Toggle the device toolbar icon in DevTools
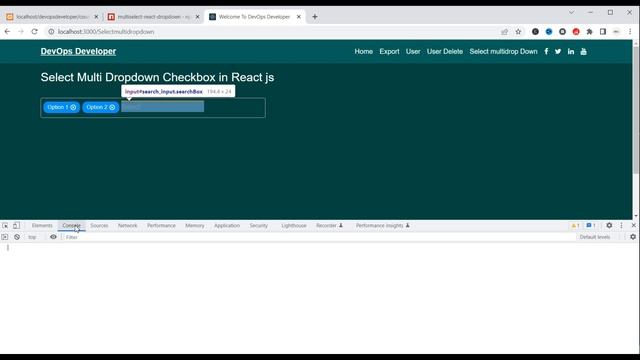Image resolution: width=640 pixels, height=360 pixels. point(16,225)
